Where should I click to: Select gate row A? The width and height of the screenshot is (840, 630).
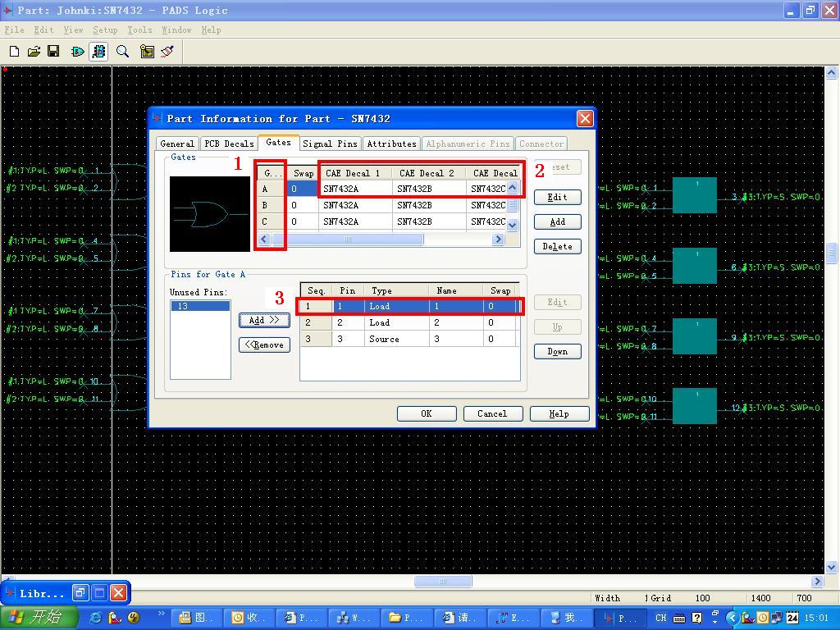pyautogui.click(x=271, y=189)
